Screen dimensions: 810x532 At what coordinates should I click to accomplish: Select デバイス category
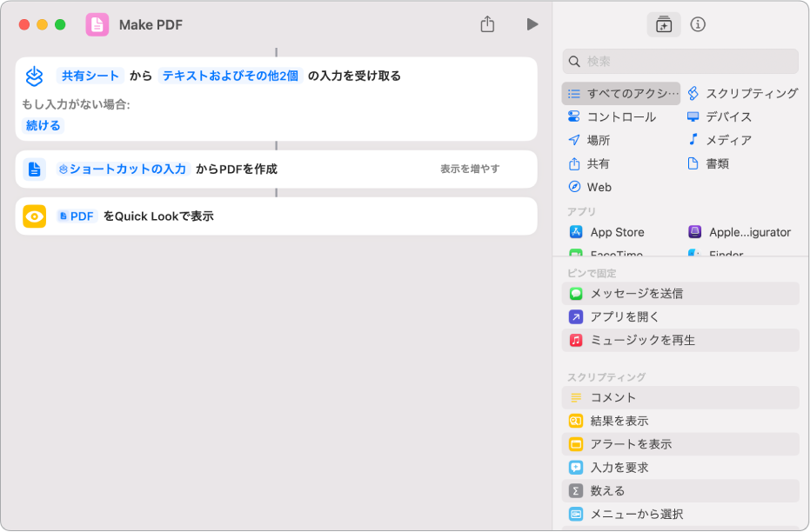pos(720,116)
